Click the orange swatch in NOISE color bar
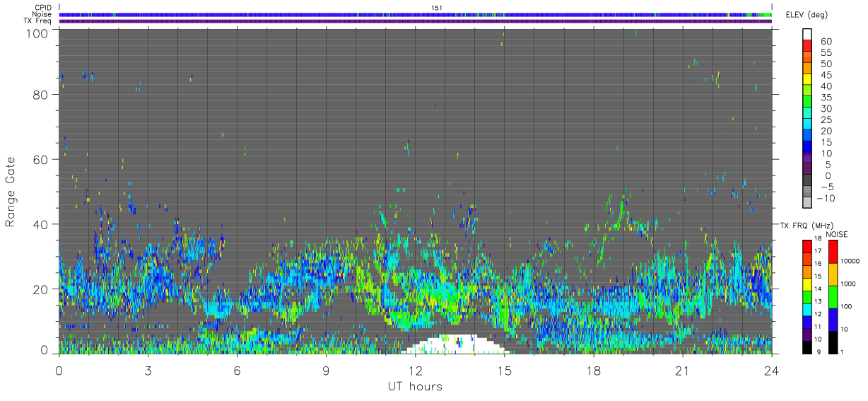This screenshot has height=401, width=868. click(x=833, y=274)
